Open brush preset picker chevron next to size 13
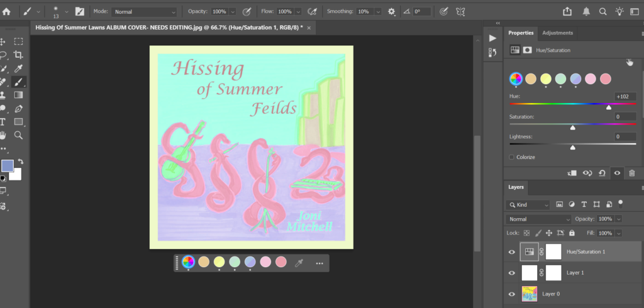Viewport: 644px width, 308px height. coord(67,12)
